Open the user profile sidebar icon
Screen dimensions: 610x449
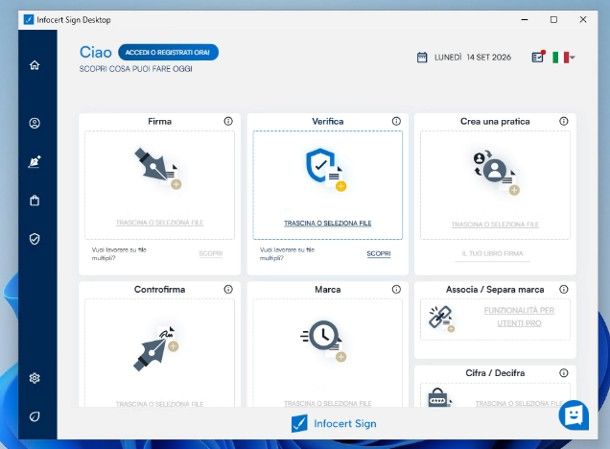pyautogui.click(x=35, y=123)
